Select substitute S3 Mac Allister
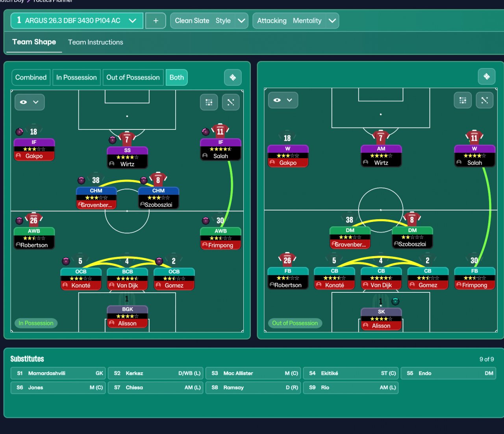This screenshot has width=504, height=434. 253,373
